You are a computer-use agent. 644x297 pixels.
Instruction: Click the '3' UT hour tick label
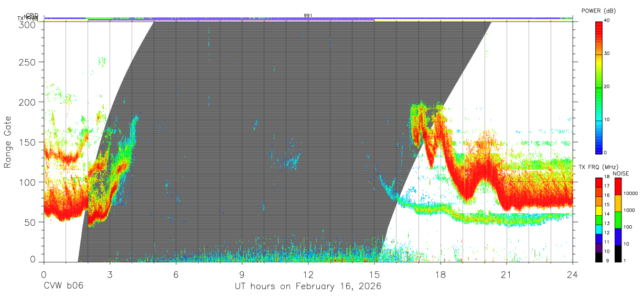[x=110, y=274]
